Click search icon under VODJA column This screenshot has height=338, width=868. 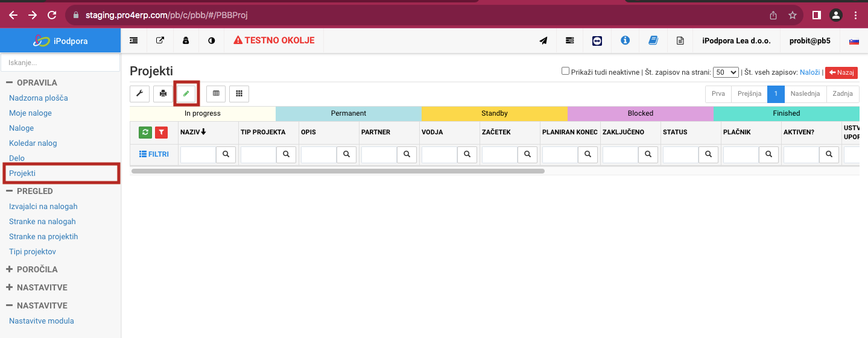pos(467,155)
